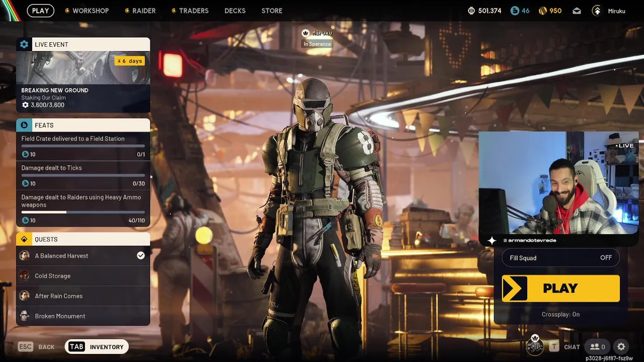Click the blue cred icon beside 46
The height and width of the screenshot is (362, 644).
(x=514, y=11)
